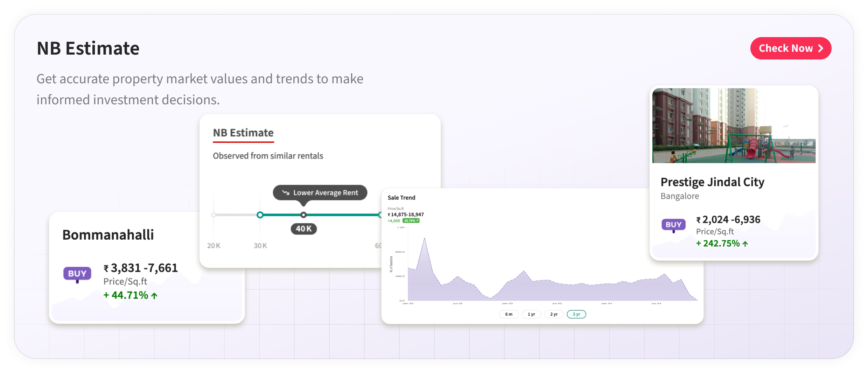Select the 6 m time range

point(509,314)
